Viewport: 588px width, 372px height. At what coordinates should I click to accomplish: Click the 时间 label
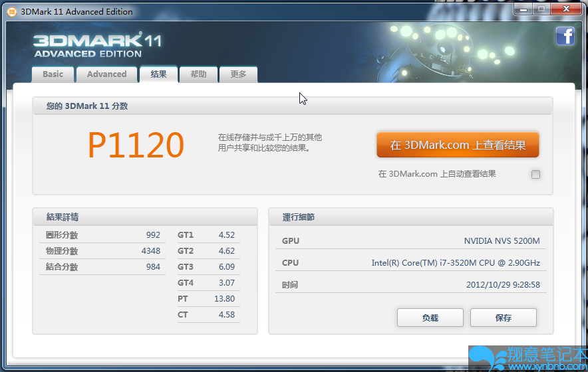(290, 285)
